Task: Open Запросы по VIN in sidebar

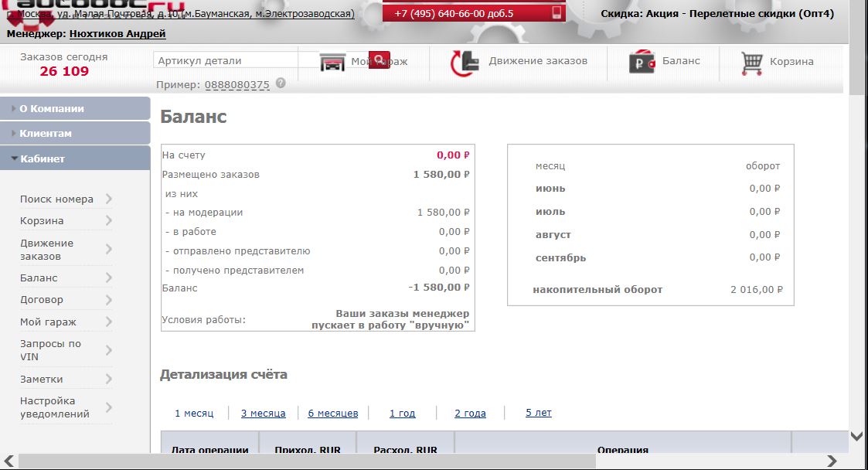Action: click(x=50, y=350)
